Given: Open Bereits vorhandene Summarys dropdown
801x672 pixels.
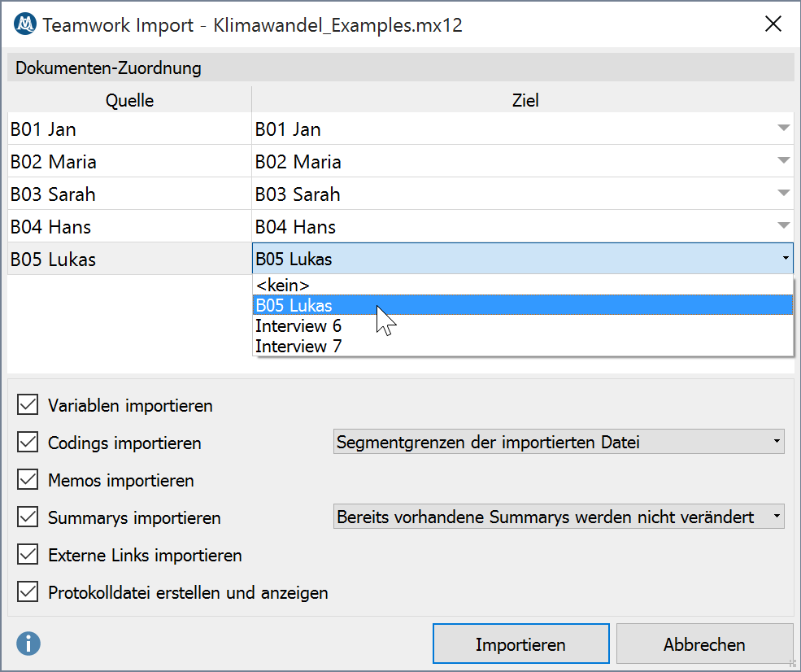Looking at the screenshot, I should [x=559, y=517].
